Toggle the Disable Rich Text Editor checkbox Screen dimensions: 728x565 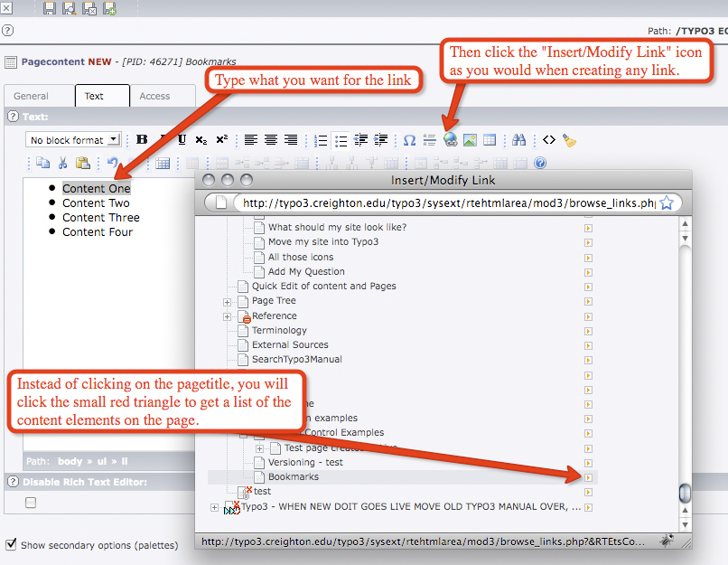[x=32, y=503]
